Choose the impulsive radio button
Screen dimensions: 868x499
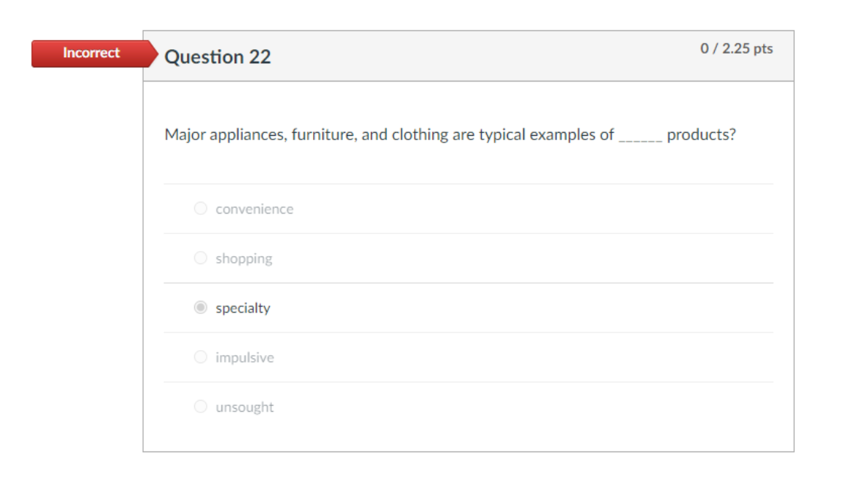[200, 357]
